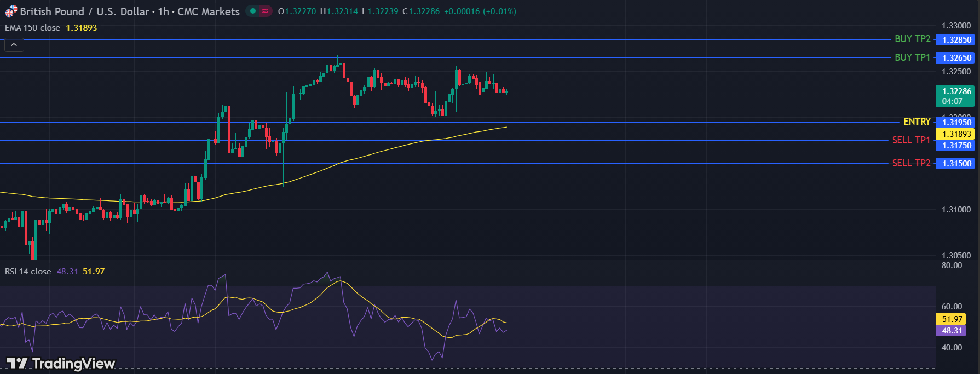The image size is (980, 374).
Task: Click the TradingView logo
Action: tap(61, 364)
